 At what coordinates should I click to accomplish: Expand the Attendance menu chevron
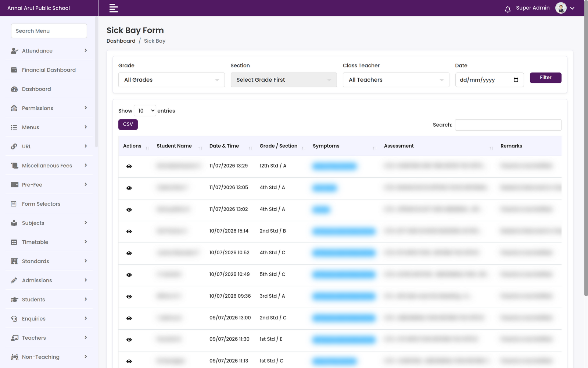[x=86, y=50]
